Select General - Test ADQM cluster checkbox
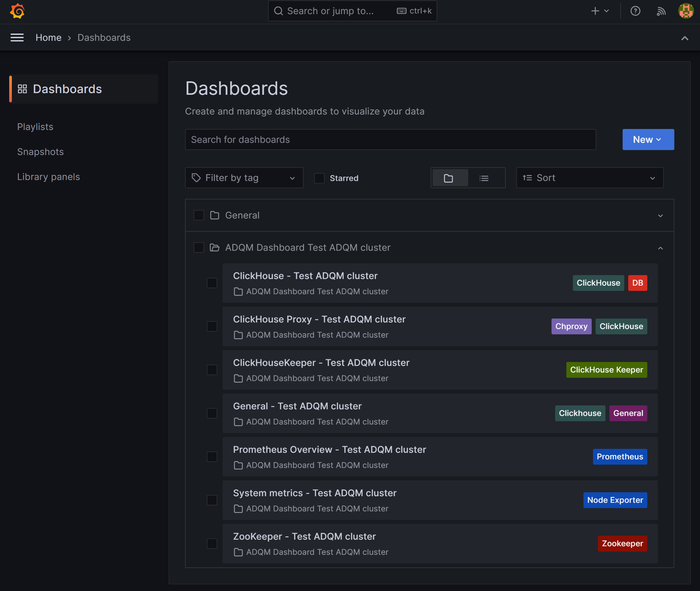This screenshot has height=591, width=700. [212, 413]
